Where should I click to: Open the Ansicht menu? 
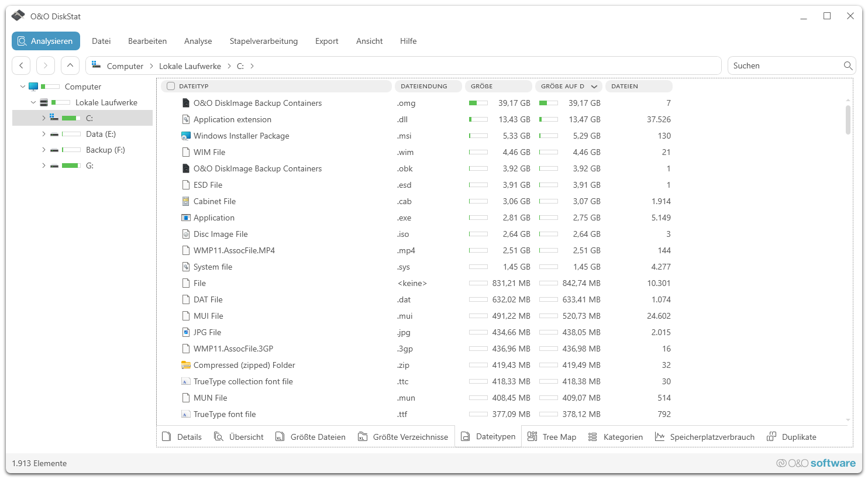click(370, 41)
